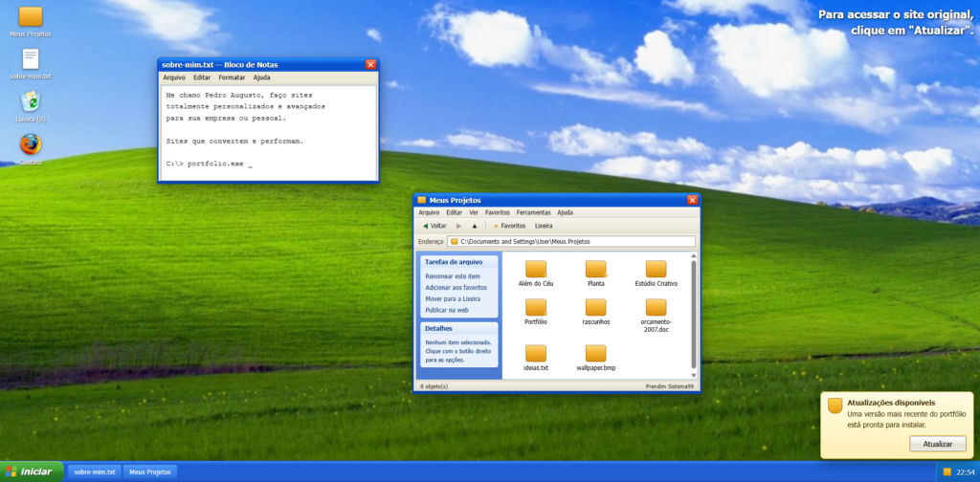Open the Formatar menu in Bloco de Notas
This screenshot has height=482, width=980.
click(232, 77)
